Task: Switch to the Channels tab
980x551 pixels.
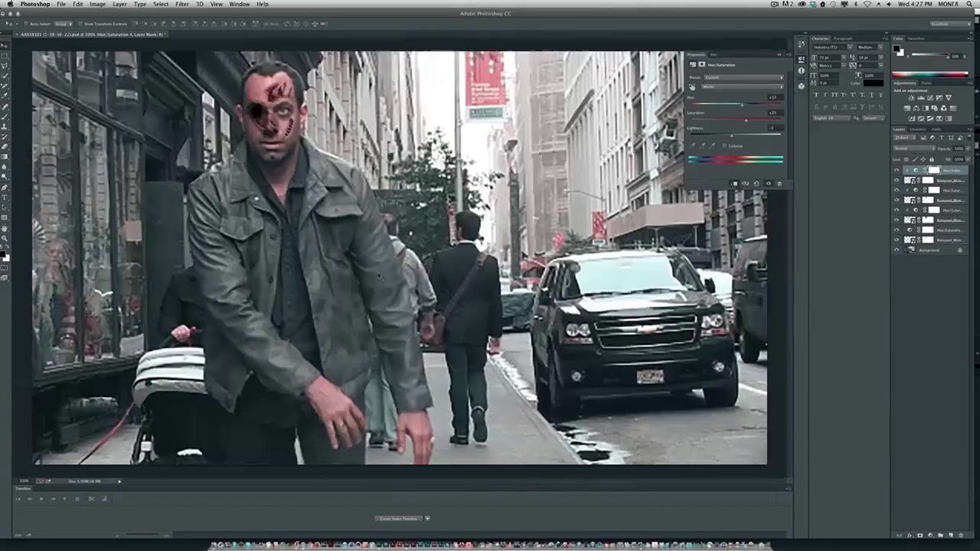Action: 918,129
